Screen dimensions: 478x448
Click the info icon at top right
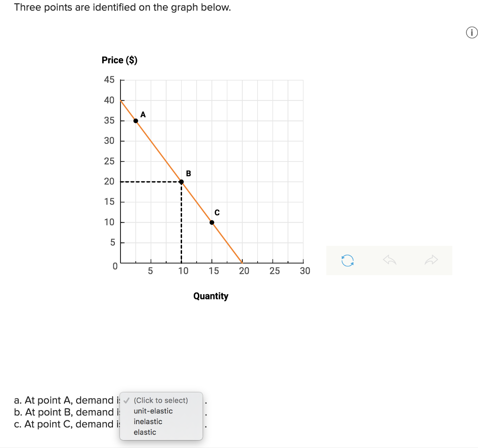point(471,33)
